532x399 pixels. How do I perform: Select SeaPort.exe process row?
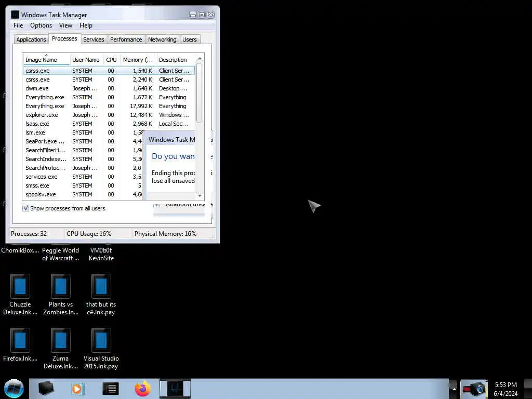pyautogui.click(x=83, y=141)
